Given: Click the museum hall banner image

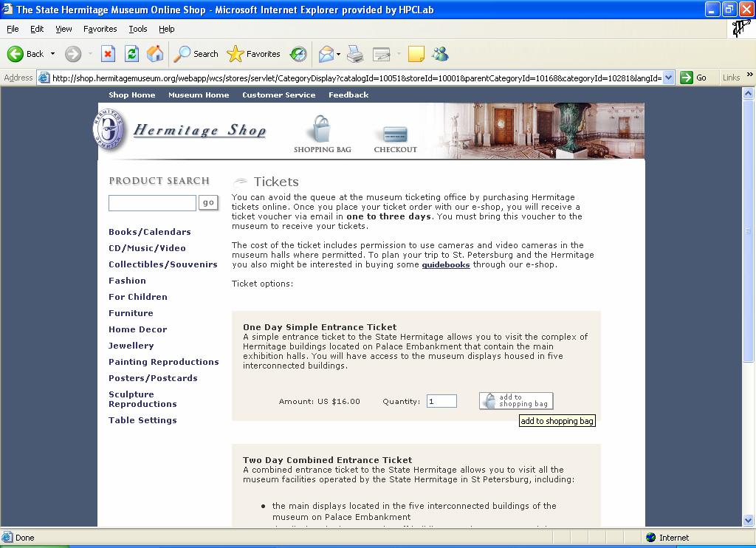Looking at the screenshot, I should click(539, 130).
